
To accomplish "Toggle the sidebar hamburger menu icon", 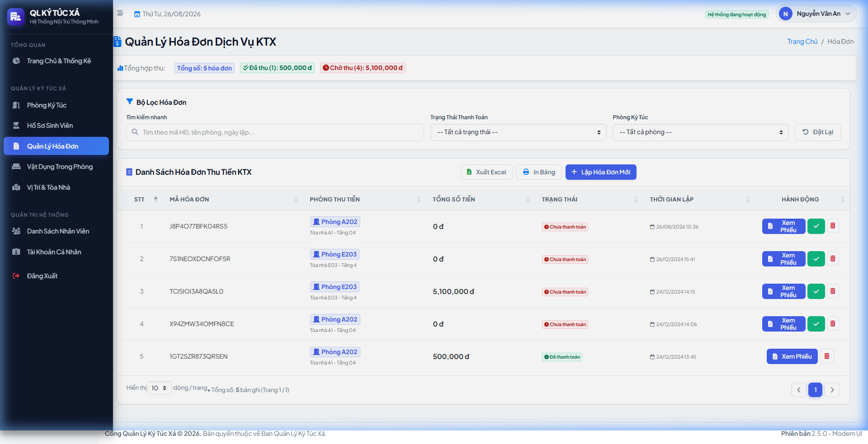I will pyautogui.click(x=120, y=14).
